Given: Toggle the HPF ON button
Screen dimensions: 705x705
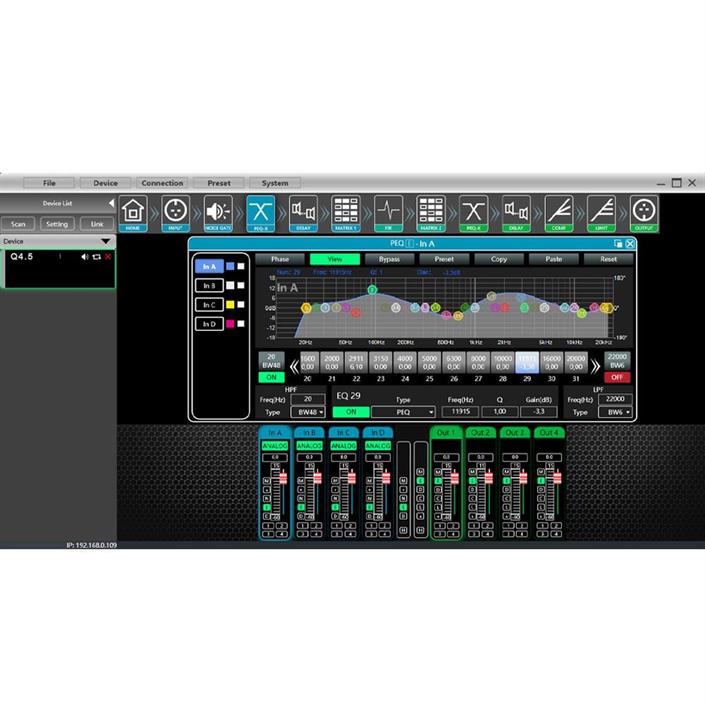Looking at the screenshot, I should pyautogui.click(x=271, y=377).
